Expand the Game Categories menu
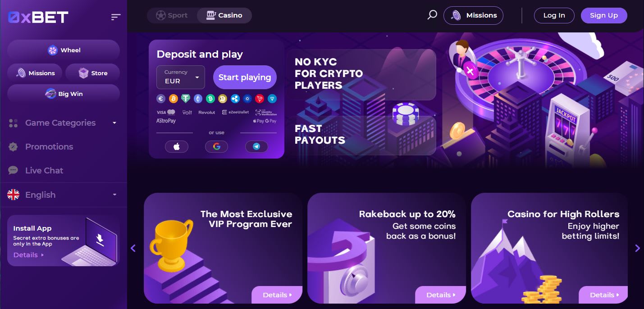 click(x=63, y=123)
